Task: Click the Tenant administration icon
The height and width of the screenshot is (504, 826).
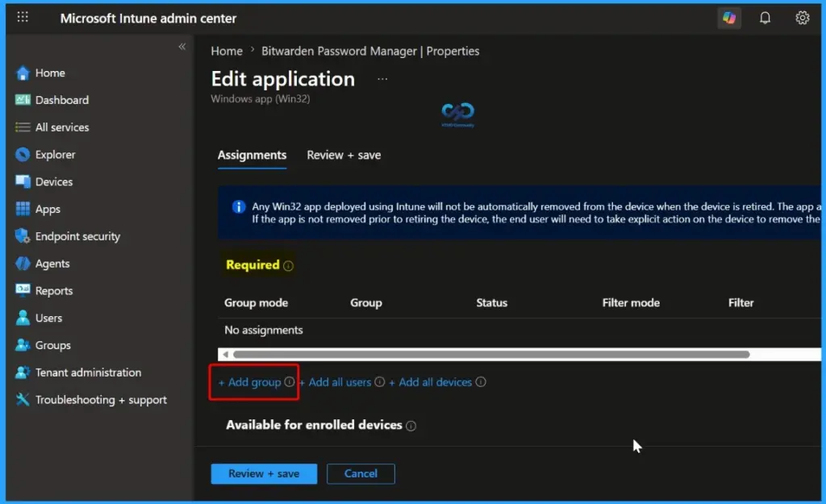Action: coord(23,373)
